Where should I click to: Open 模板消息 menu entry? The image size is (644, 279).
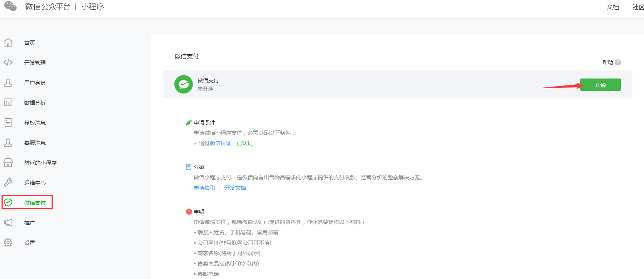pos(35,123)
